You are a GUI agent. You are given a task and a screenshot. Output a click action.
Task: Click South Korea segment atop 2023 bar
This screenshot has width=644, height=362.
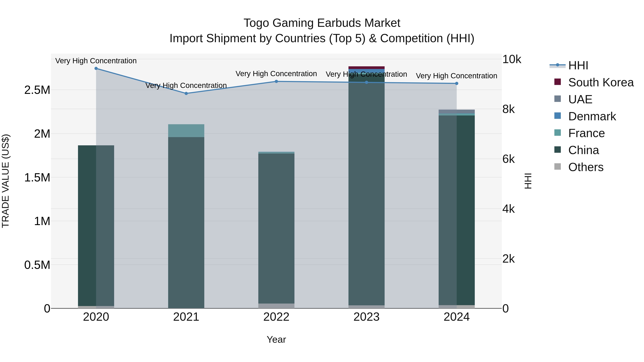point(367,68)
